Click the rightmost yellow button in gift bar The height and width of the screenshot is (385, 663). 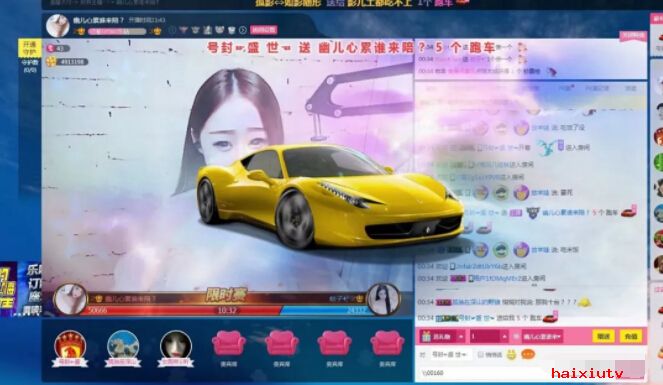coord(631,336)
